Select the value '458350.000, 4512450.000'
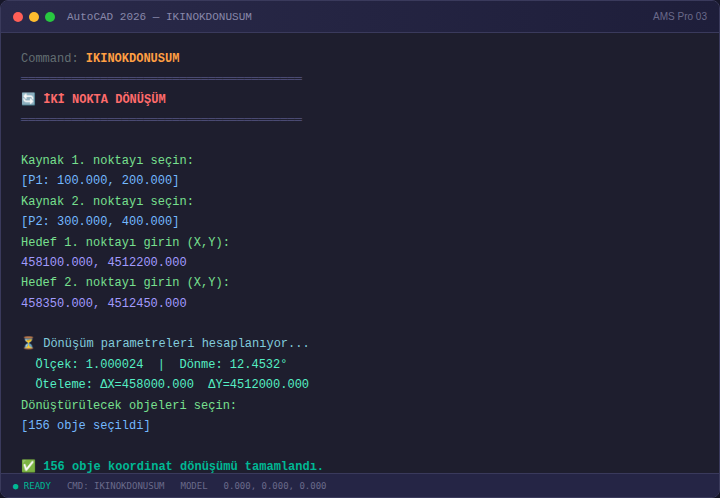Viewport: 720px width, 498px height. [x=104, y=303]
